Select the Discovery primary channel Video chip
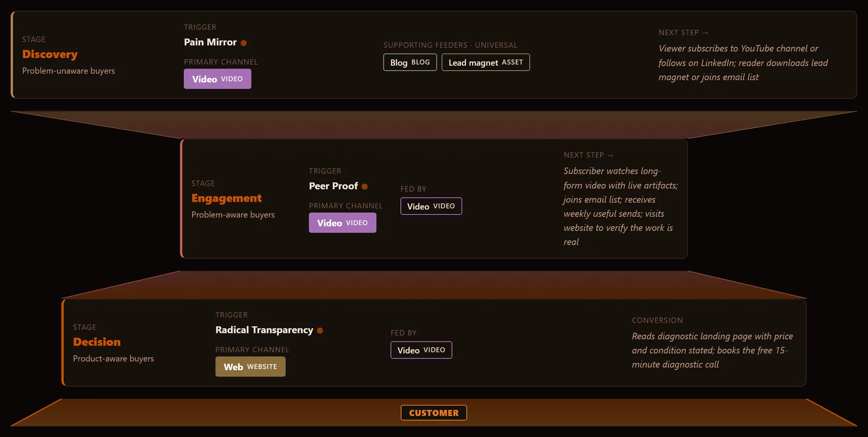The image size is (868, 437). tap(218, 79)
